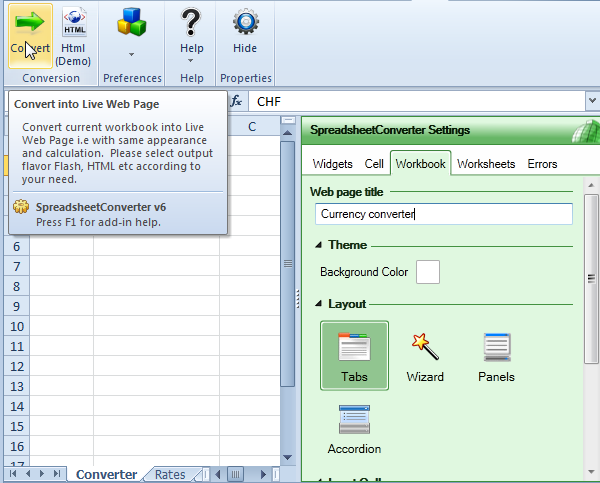Collapse the Layout section
Viewport: 600px width, 483px height.
pos(318,304)
